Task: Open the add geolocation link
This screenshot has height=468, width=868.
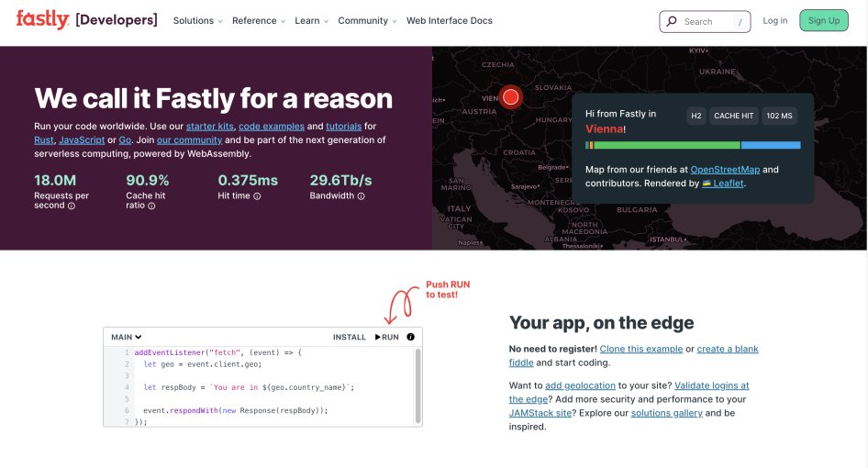Action: [x=580, y=385]
